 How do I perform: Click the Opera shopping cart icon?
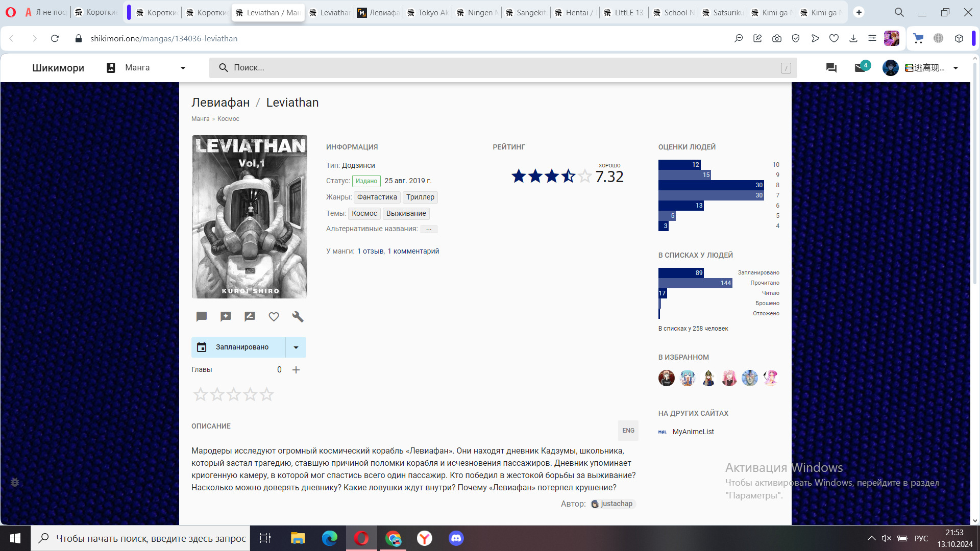coord(918,38)
